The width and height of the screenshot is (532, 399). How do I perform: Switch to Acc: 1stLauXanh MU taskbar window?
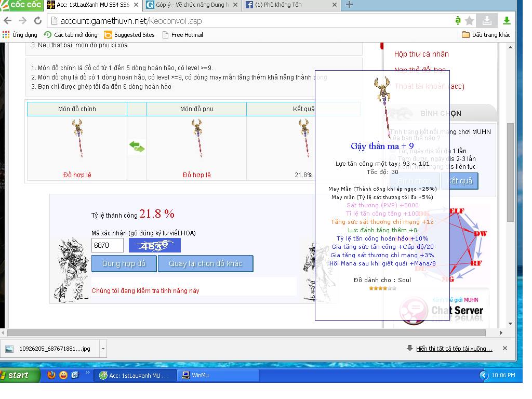pos(135,375)
